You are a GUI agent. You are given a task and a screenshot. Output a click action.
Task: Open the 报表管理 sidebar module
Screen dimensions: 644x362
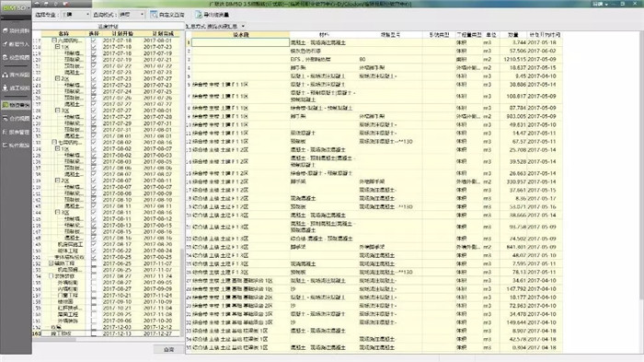[x=16, y=132]
